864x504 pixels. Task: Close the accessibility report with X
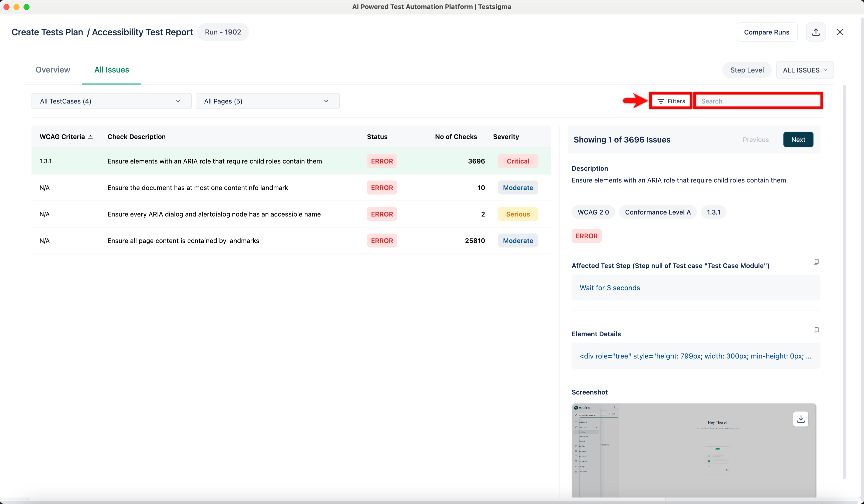[x=840, y=32]
